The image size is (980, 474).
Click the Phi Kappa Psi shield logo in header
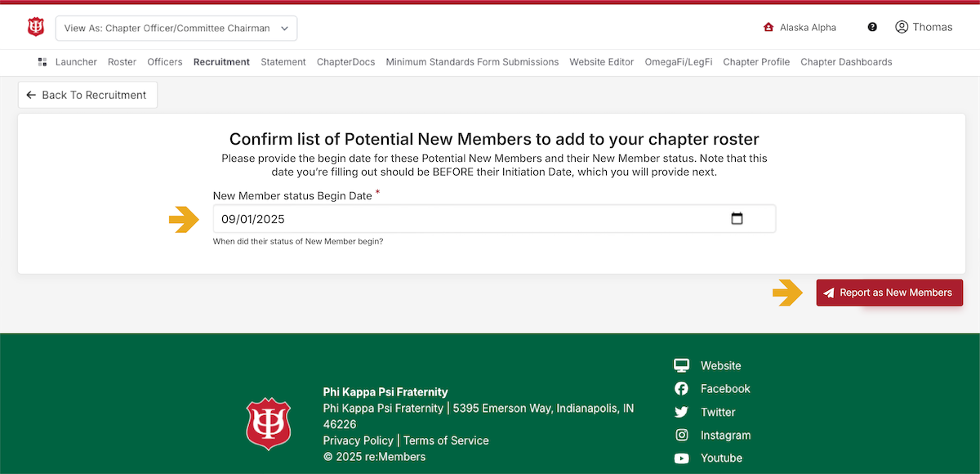click(x=35, y=27)
